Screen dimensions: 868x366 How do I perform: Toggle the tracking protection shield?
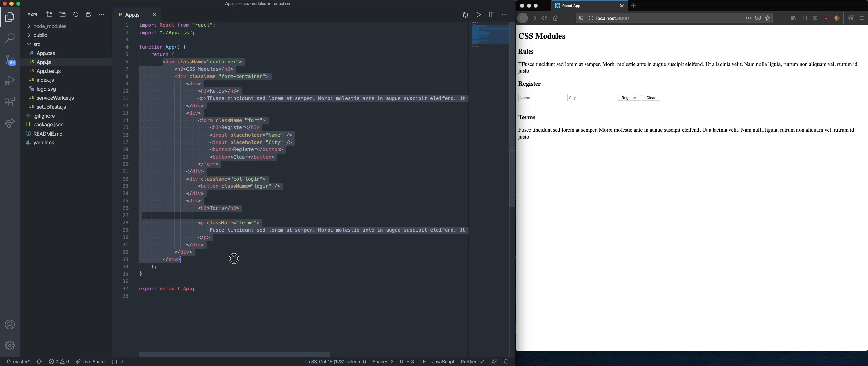click(580, 18)
